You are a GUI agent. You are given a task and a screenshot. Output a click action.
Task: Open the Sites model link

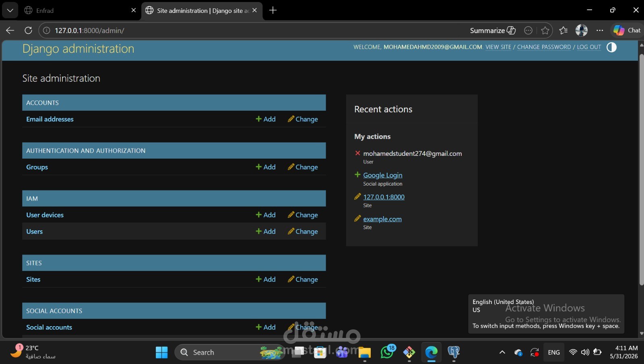[33, 279]
